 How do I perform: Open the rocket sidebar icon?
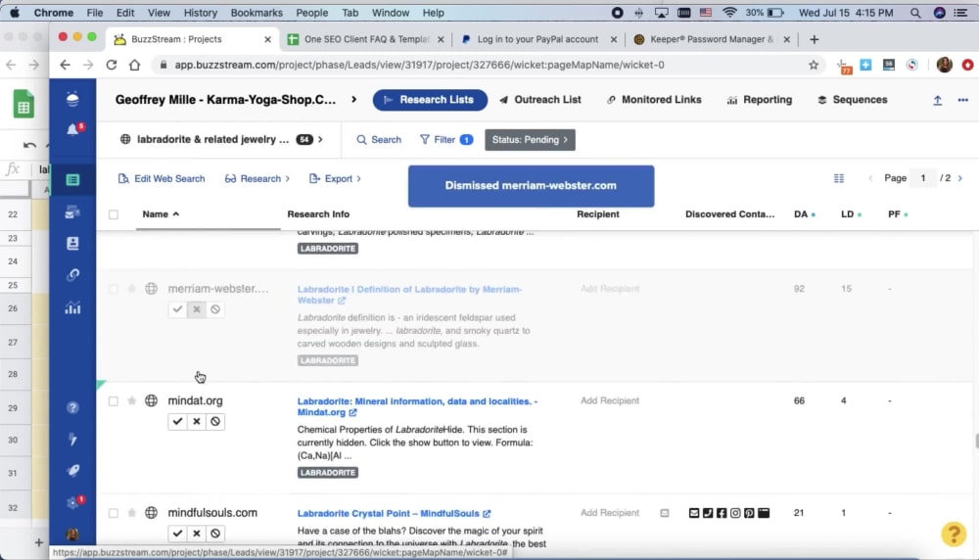pos(72,470)
